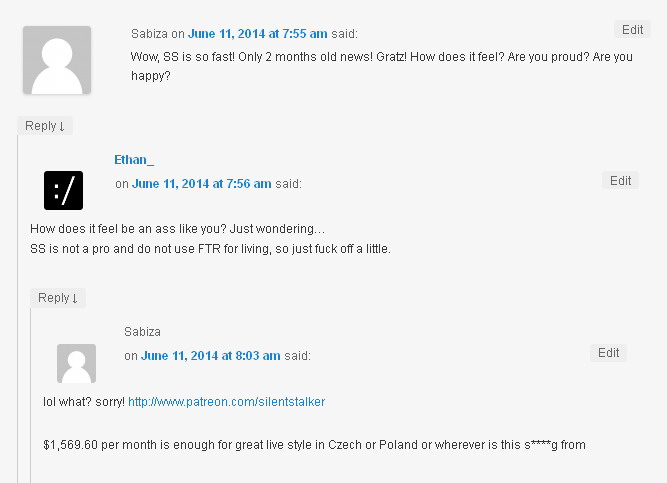The image size is (667, 483).
Task: Edit Sabiza's 7:55 am comment
Action: (x=632, y=30)
